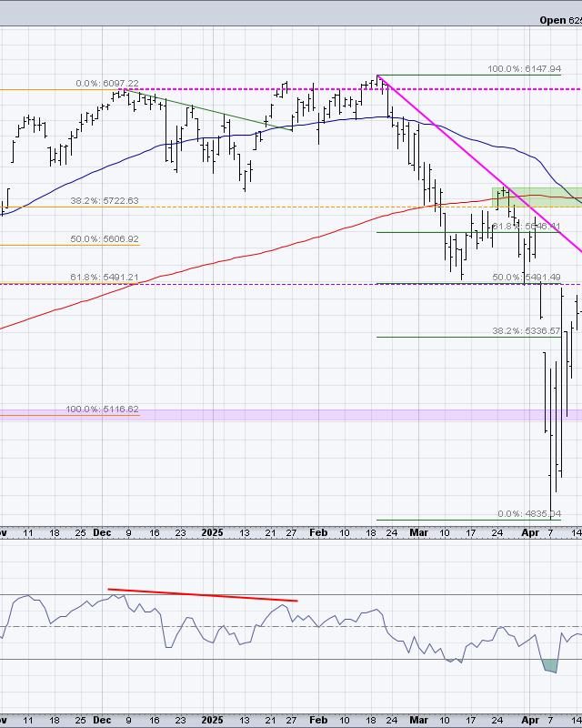Click the 100.0%: 5116.62 level label
The width and height of the screenshot is (582, 728).
coord(102,409)
